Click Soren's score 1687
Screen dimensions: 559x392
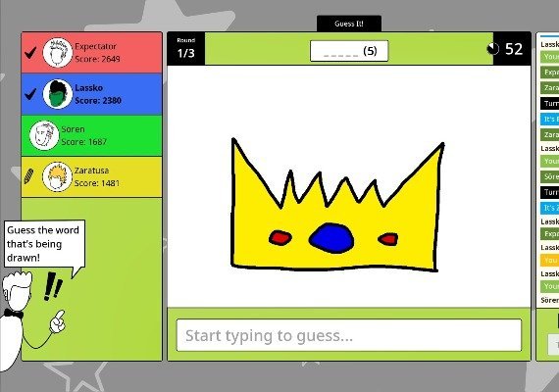[x=83, y=142]
